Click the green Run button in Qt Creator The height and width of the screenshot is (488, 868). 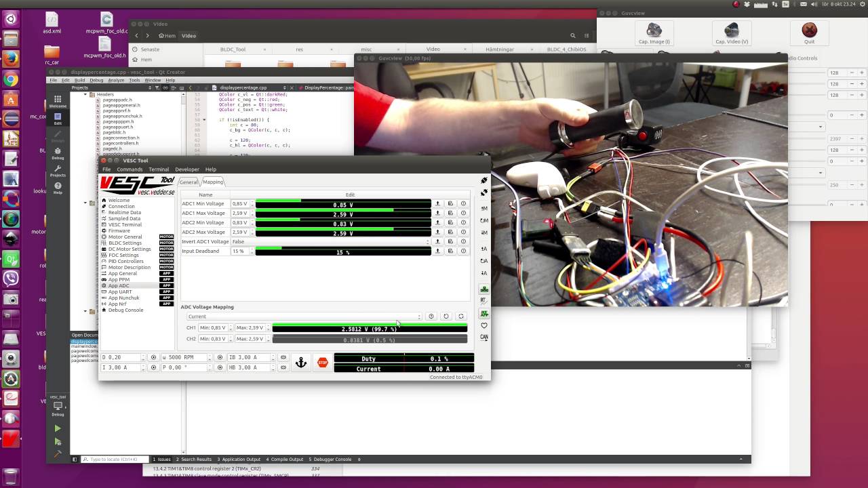(x=58, y=428)
